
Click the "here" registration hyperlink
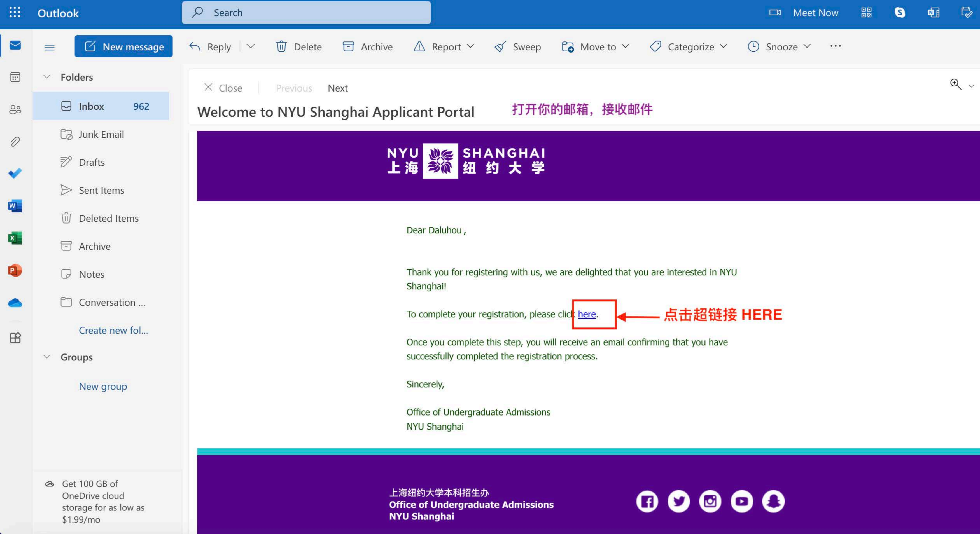coord(587,314)
